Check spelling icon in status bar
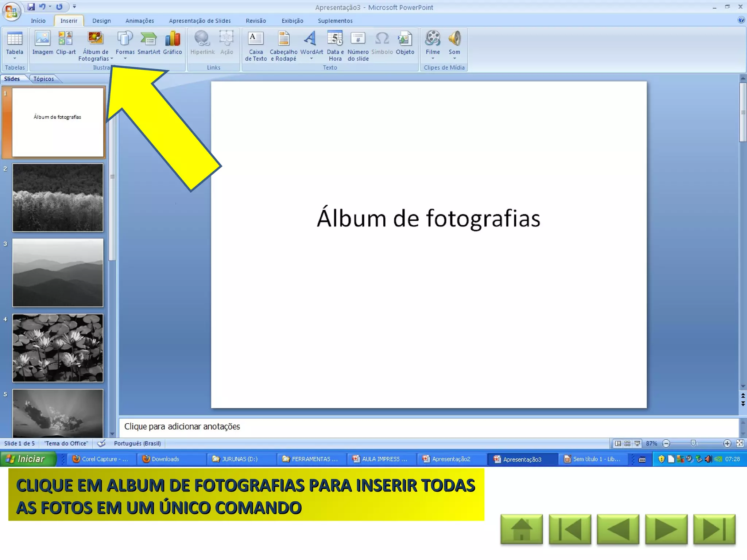 tap(101, 443)
